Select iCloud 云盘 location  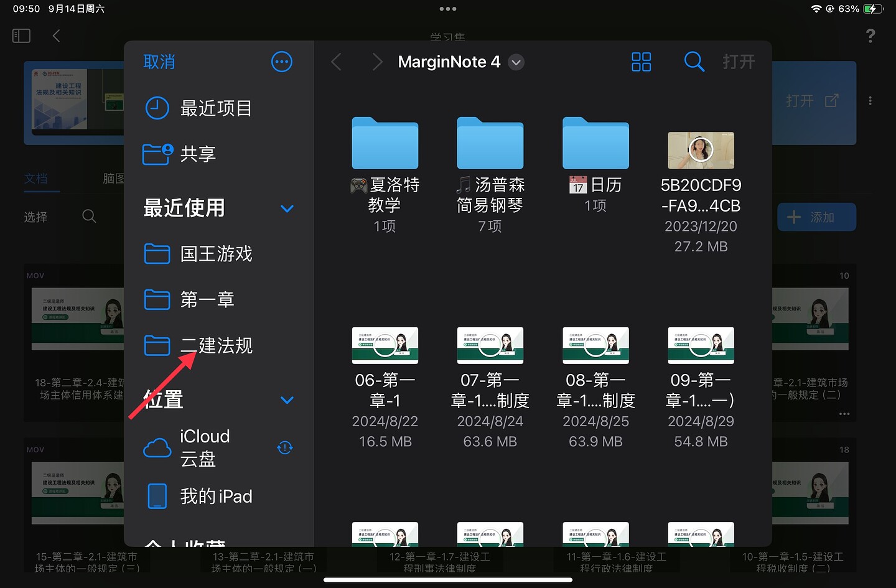219,447
